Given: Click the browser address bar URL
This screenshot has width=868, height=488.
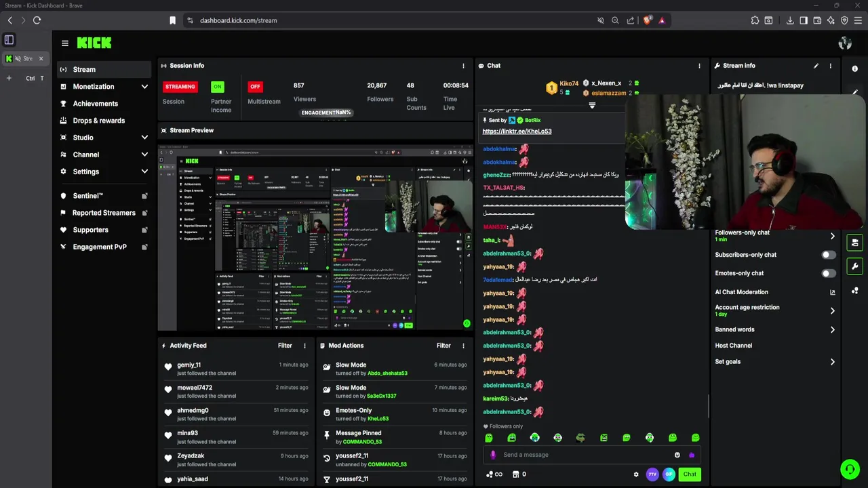Looking at the screenshot, I should coord(238,20).
